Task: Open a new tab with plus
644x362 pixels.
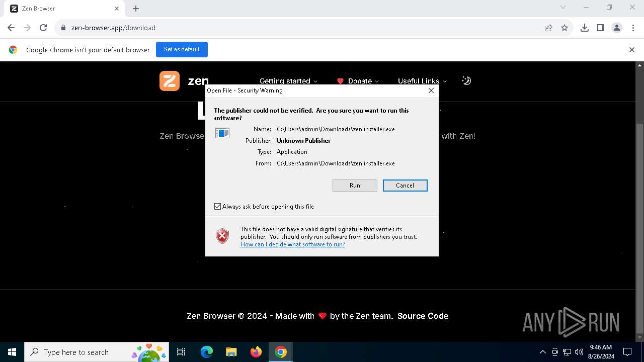Action: pyautogui.click(x=136, y=9)
